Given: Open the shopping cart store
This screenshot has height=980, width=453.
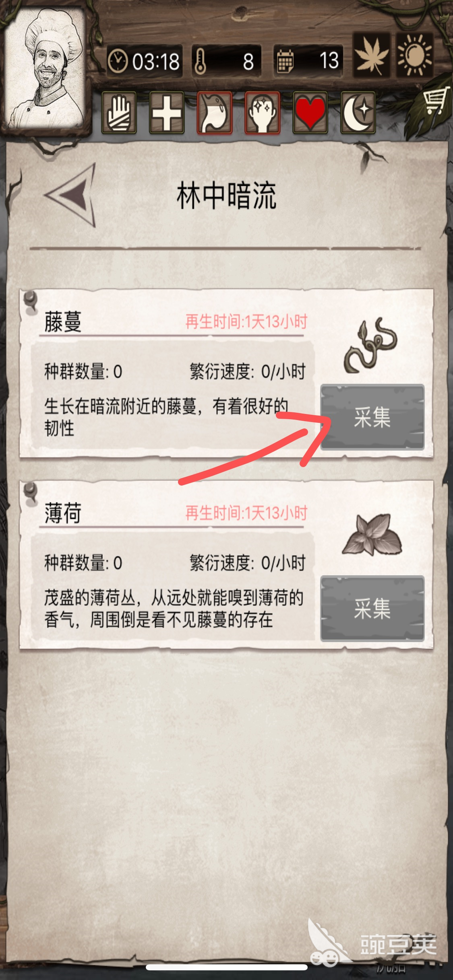Looking at the screenshot, I should click(436, 100).
